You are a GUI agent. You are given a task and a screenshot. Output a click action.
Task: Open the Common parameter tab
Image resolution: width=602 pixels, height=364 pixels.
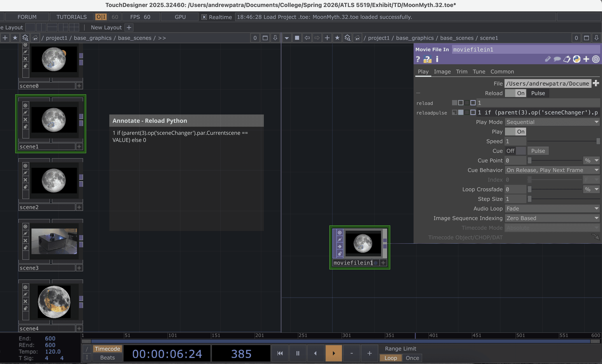pos(502,71)
